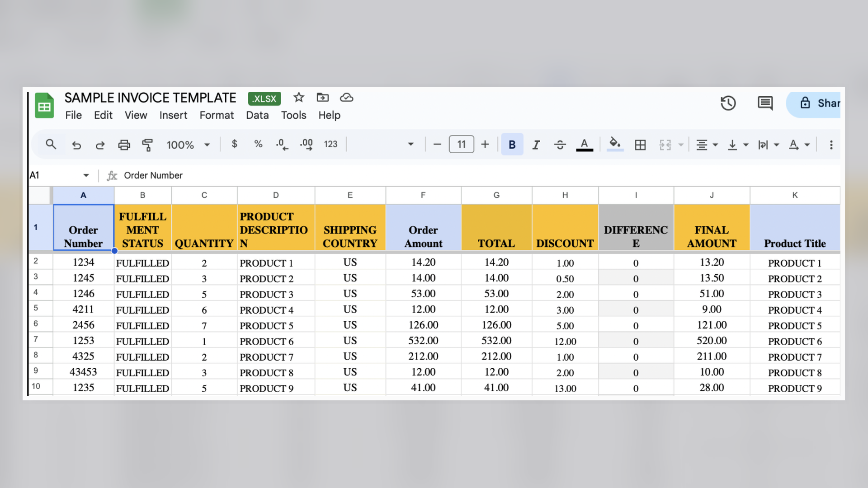Screen dimensions: 868x488
Task: Open the text color picker
Action: point(584,145)
